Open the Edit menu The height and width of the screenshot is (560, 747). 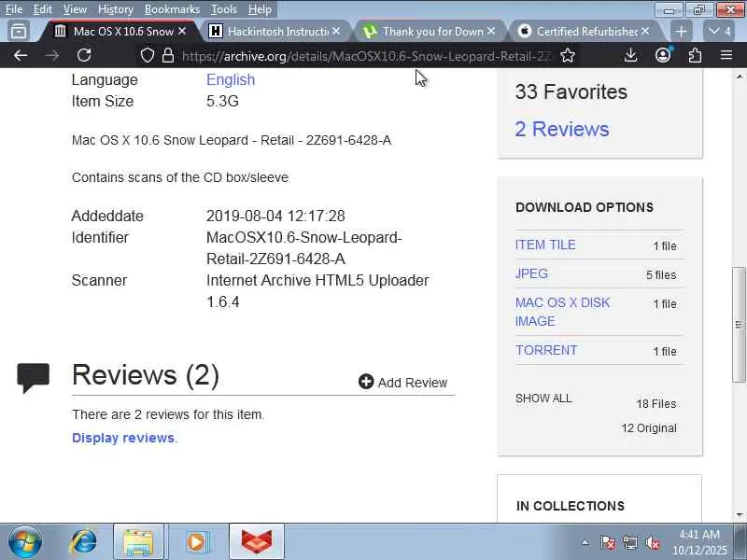click(x=42, y=9)
